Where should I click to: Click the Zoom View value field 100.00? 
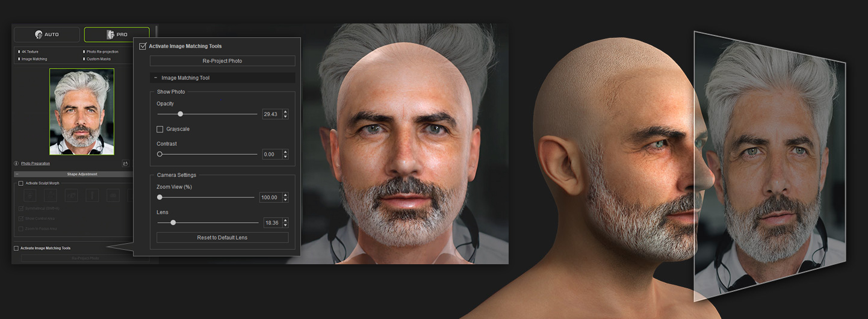271,197
